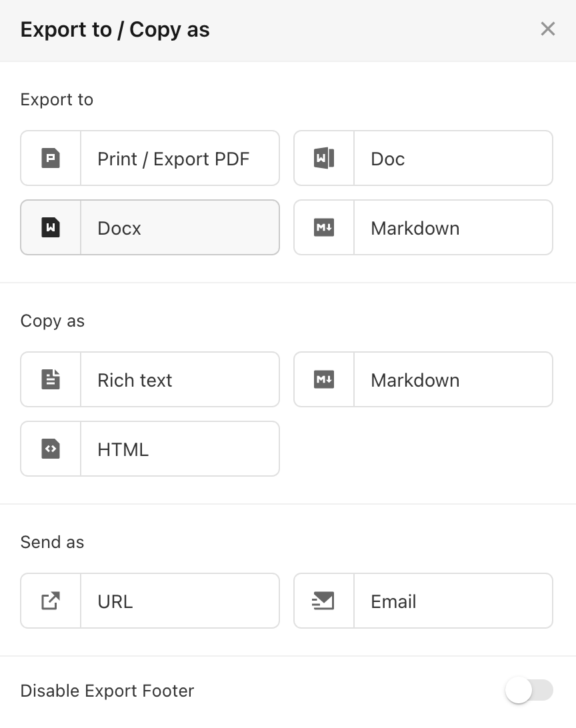The height and width of the screenshot is (728, 576).
Task: Send the document as URL
Action: click(x=150, y=601)
